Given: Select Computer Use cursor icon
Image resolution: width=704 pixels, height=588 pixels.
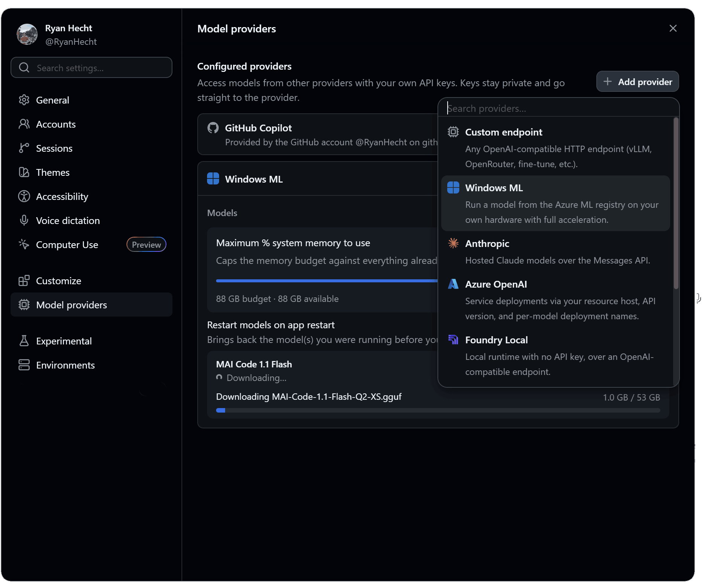Looking at the screenshot, I should point(24,245).
